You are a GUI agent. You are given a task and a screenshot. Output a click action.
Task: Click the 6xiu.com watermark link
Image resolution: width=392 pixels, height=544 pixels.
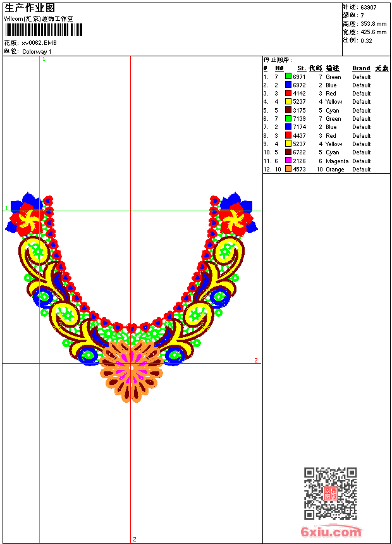[331, 532]
